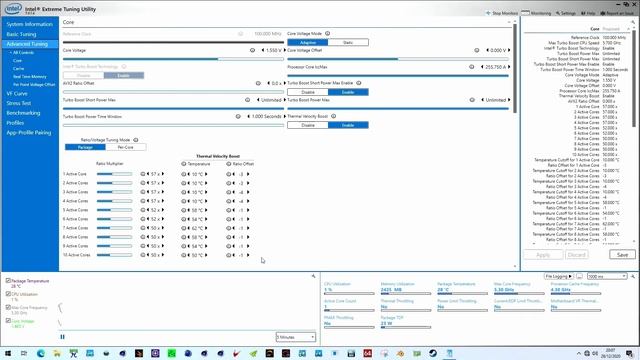Click info icon for Thermal Velocity Boost toggle
640x360 pixels.
333,116
